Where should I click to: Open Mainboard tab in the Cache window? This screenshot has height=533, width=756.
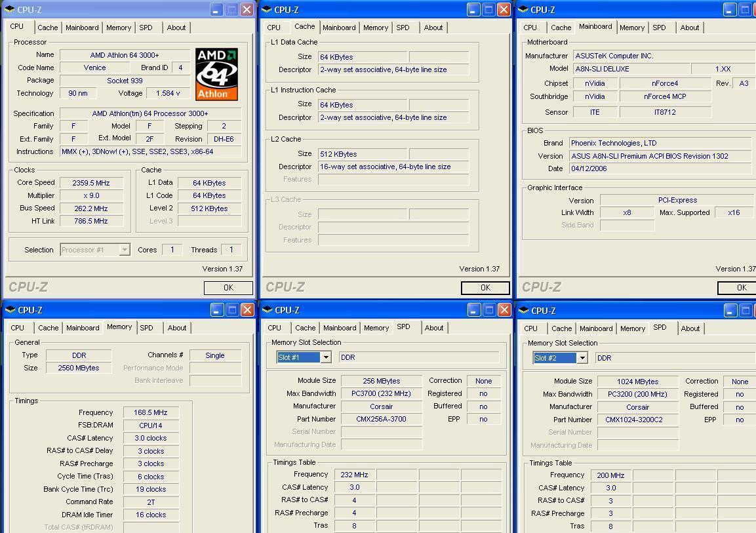click(339, 28)
